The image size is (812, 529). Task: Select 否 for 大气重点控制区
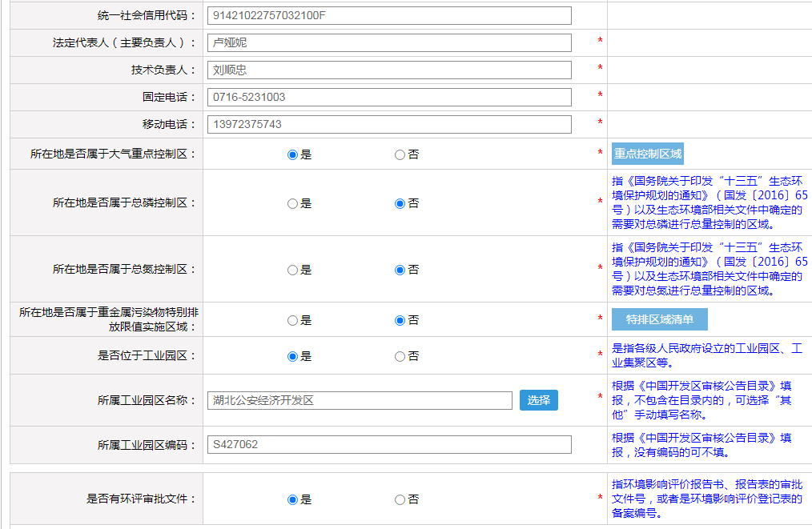(400, 154)
